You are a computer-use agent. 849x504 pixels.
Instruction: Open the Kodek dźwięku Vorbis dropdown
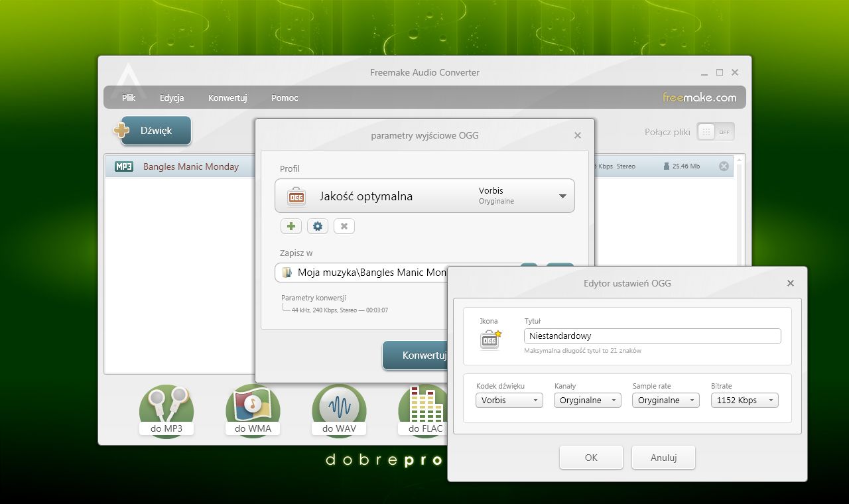point(509,401)
